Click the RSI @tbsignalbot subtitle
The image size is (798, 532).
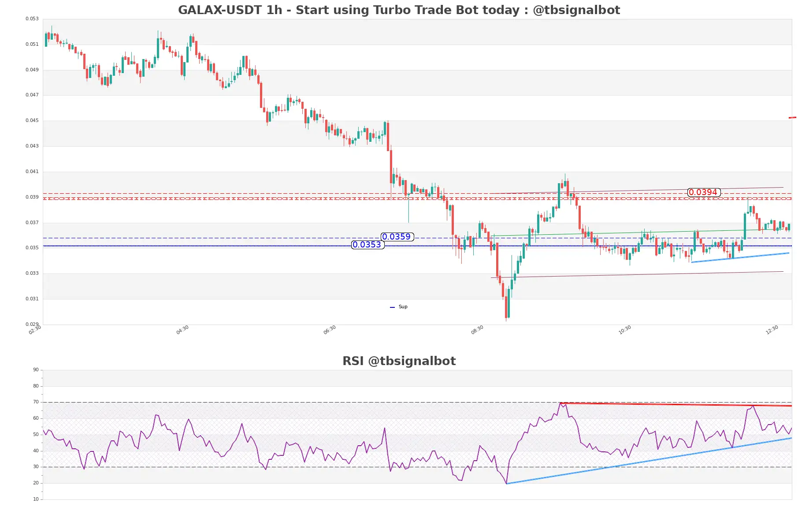(399, 361)
